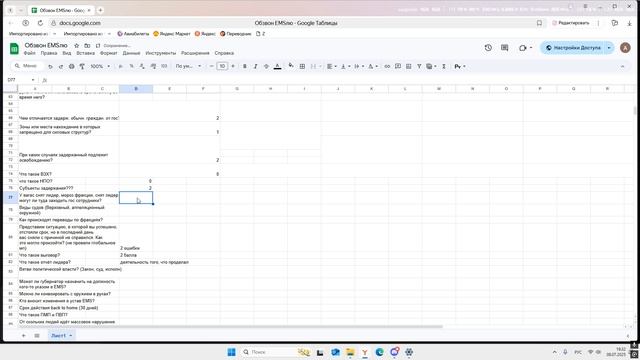Toggle strikethrough formatting

click(x=266, y=66)
